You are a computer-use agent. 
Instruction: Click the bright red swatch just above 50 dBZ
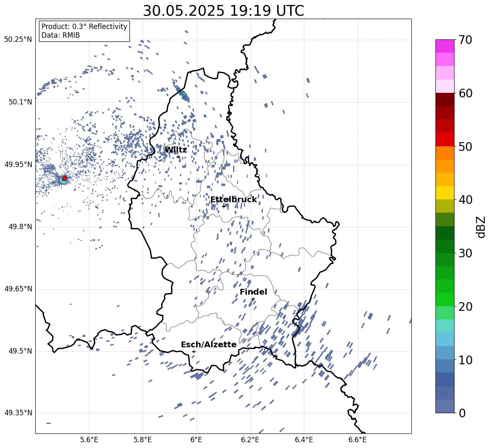(445, 140)
